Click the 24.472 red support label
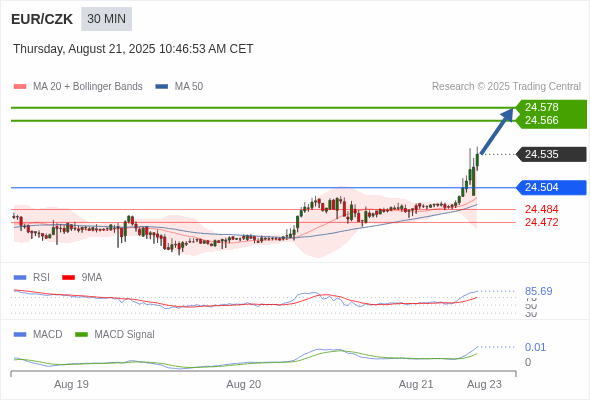590x400 pixels. [x=542, y=222]
